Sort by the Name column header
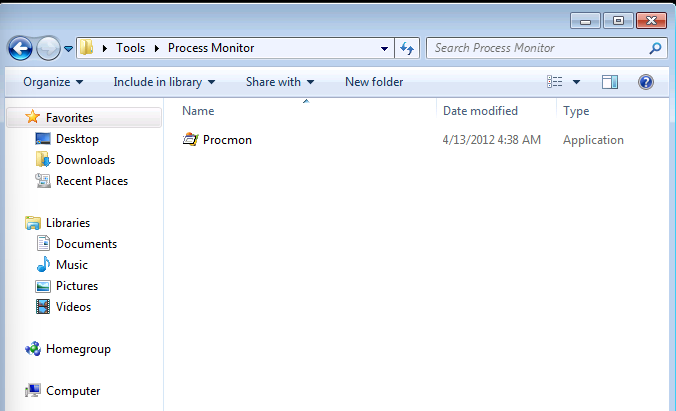676x411 pixels. (198, 111)
